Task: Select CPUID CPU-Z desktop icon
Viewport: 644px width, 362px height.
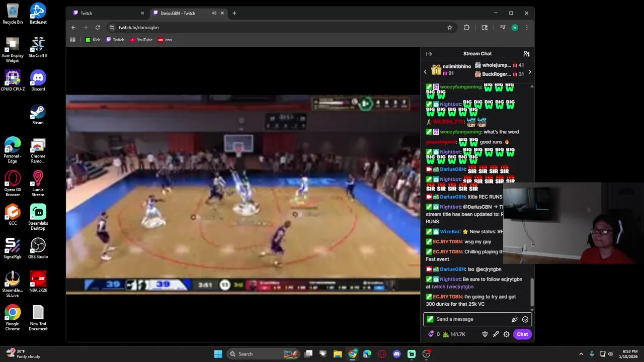Action: [13, 81]
